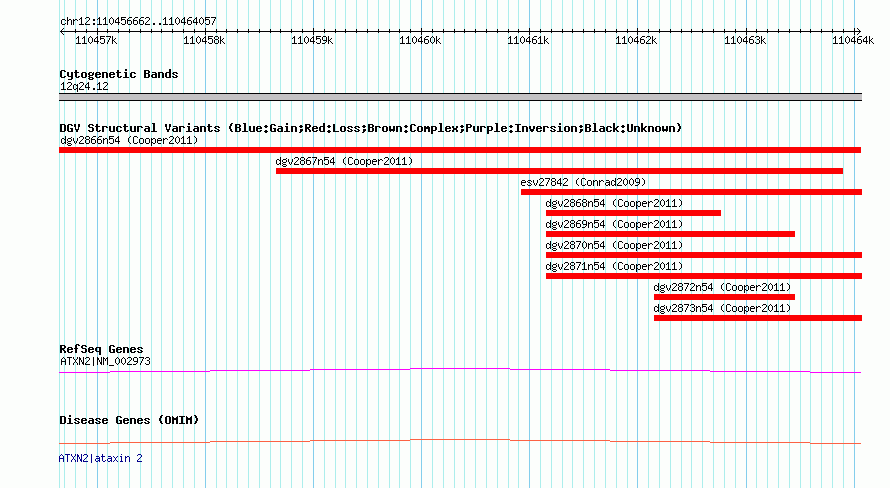Image resolution: width=890 pixels, height=488 pixels.
Task: Select the dgv2868n54 red variant bar
Action: pos(633,213)
